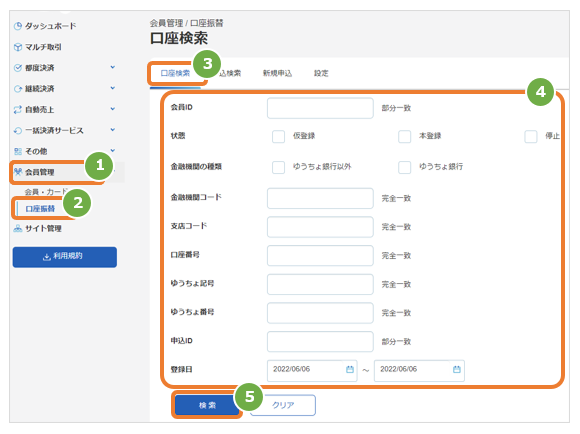The width and height of the screenshot is (580, 434).
Task: Check the 停止 status checkbox
Action: tap(530, 137)
